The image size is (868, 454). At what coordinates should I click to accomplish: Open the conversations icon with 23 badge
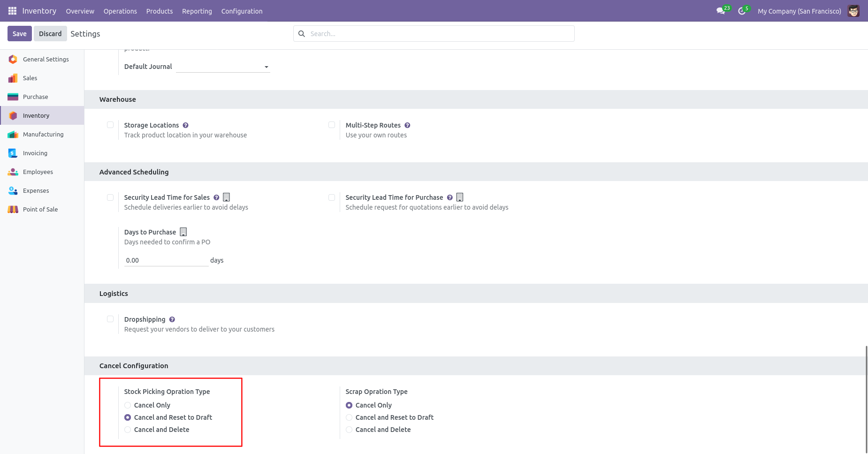pos(723,10)
